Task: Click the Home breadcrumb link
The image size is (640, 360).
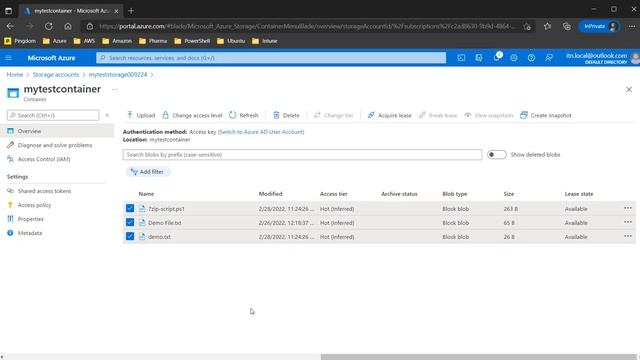Action: point(15,75)
